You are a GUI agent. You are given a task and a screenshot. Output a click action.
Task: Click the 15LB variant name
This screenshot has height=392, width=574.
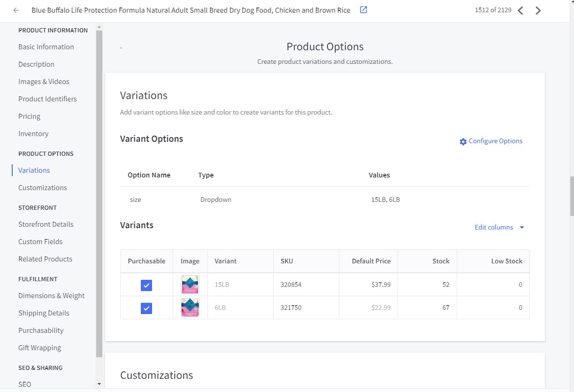click(x=222, y=284)
